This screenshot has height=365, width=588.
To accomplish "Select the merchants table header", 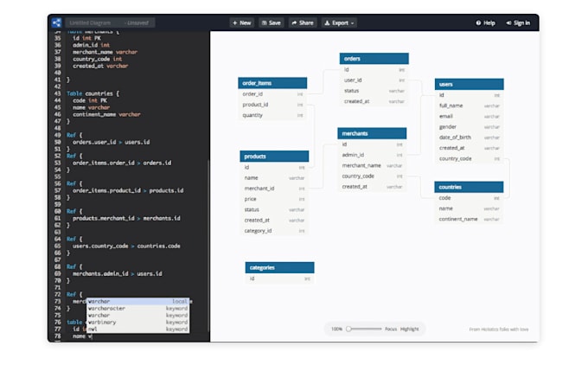I will click(372, 133).
